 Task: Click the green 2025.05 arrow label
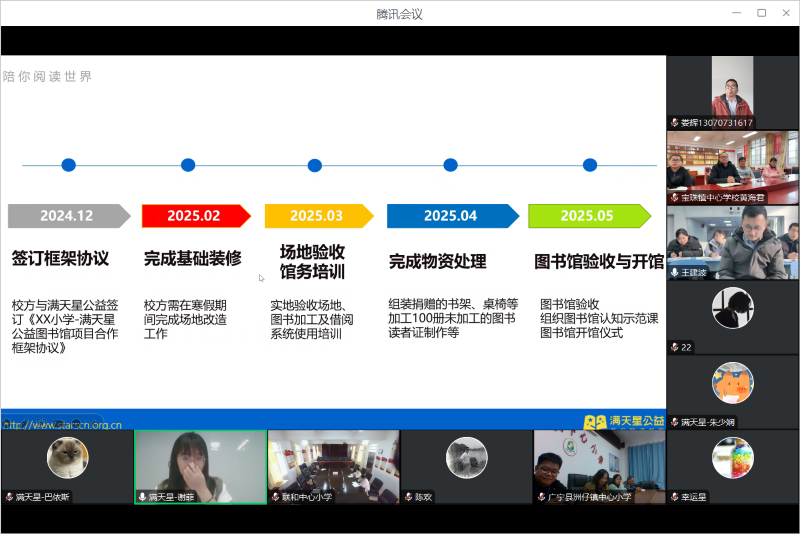point(589,216)
